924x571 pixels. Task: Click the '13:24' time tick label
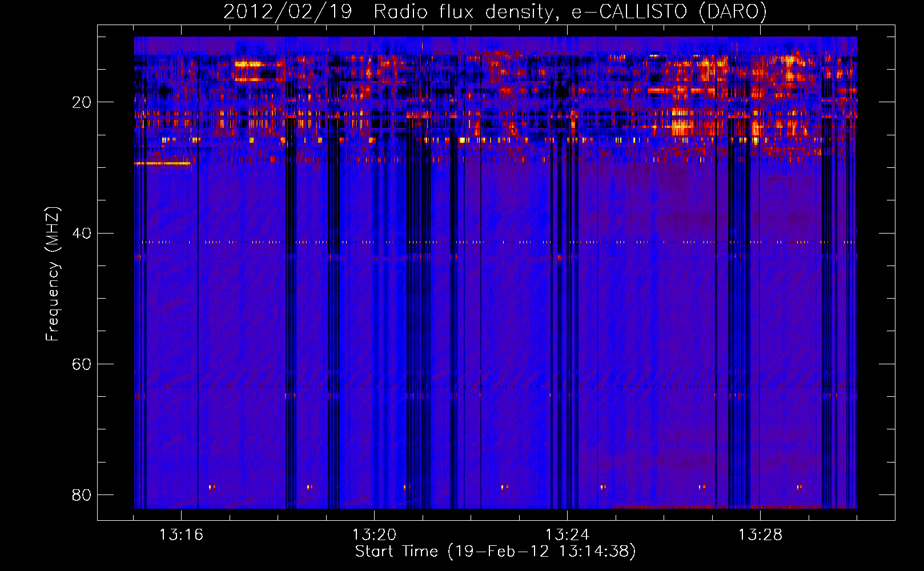pos(567,535)
